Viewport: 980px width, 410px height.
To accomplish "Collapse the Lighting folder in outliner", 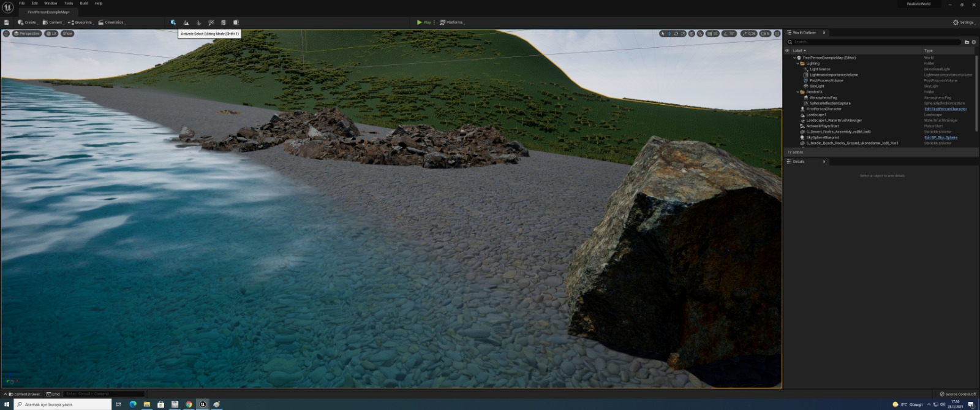I will (798, 64).
